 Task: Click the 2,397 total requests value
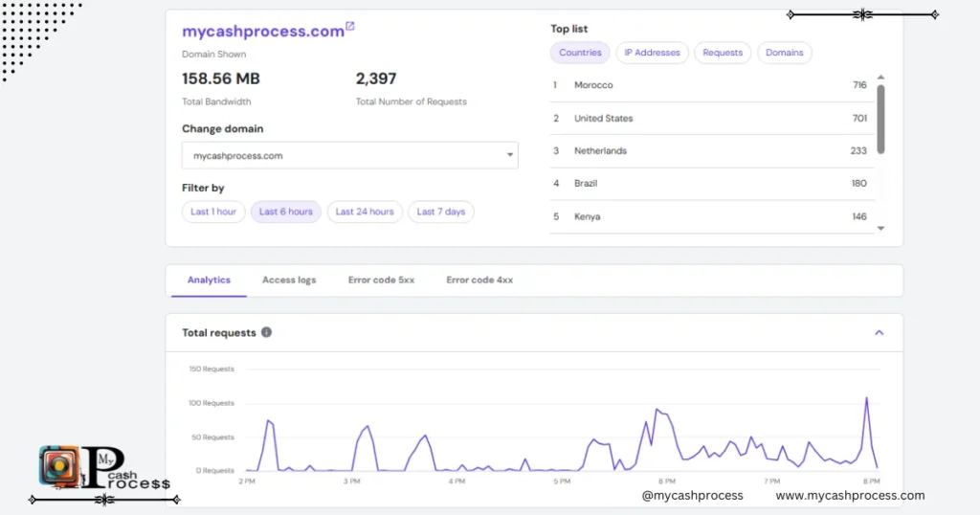(376, 78)
